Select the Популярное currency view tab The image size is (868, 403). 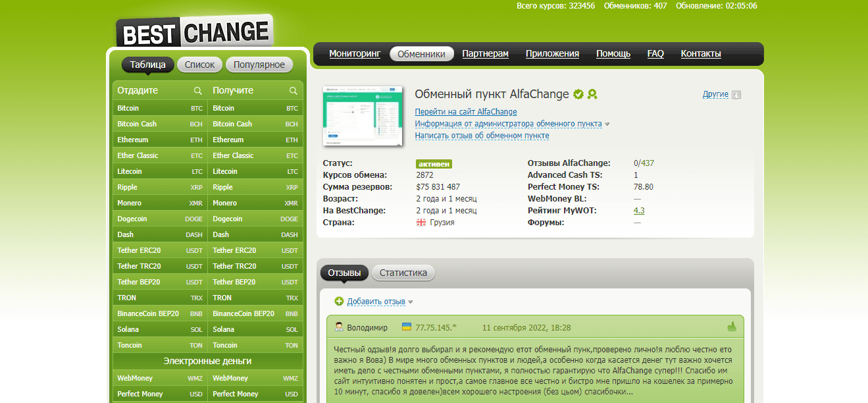tap(259, 65)
